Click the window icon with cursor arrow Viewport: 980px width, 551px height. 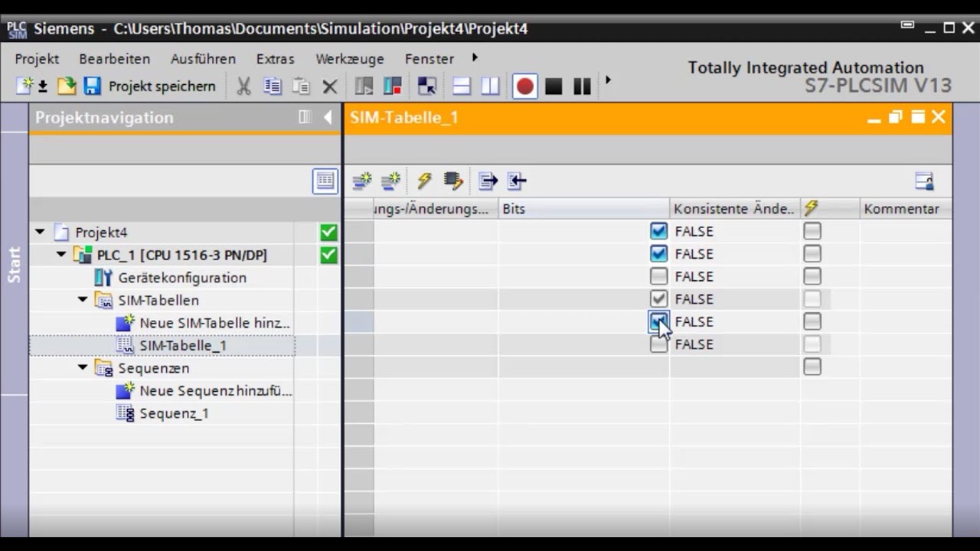426,86
